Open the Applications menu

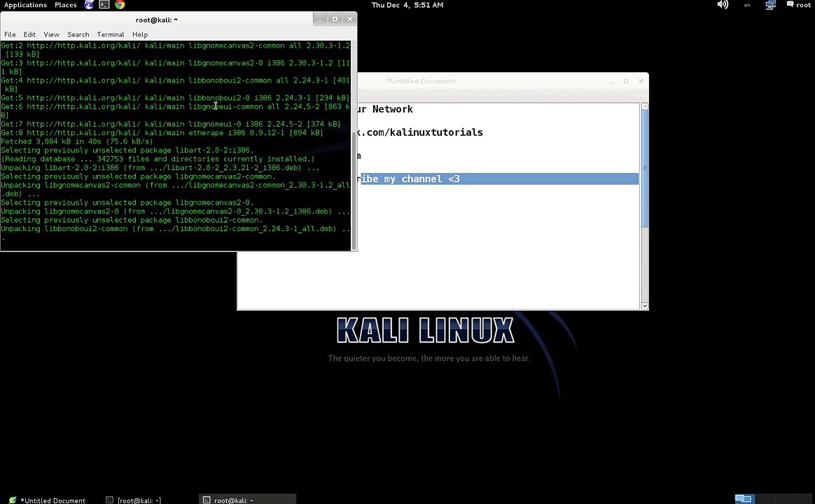25,5
